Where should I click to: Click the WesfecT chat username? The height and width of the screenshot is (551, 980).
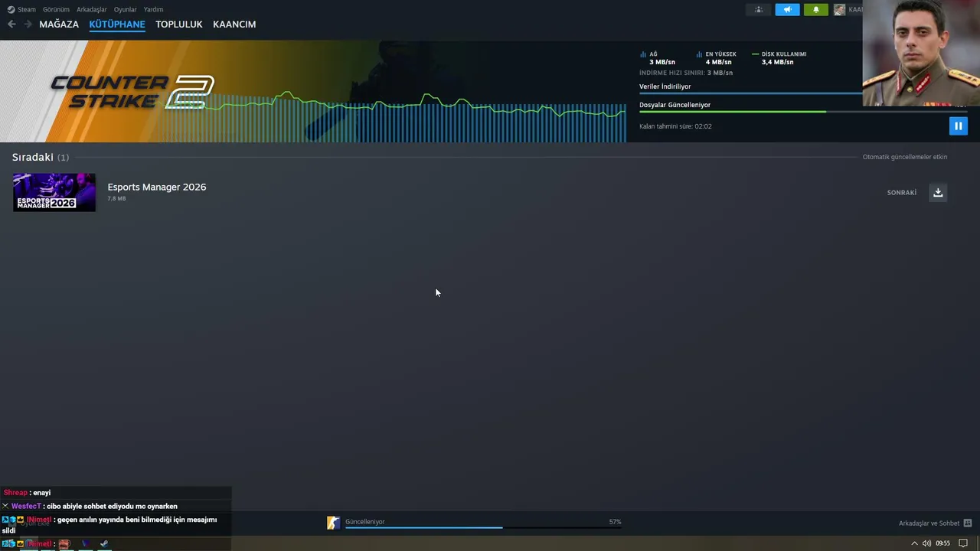(x=26, y=506)
